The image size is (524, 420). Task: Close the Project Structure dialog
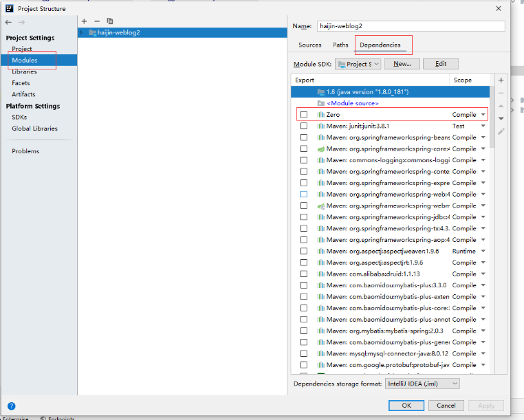click(499, 8)
